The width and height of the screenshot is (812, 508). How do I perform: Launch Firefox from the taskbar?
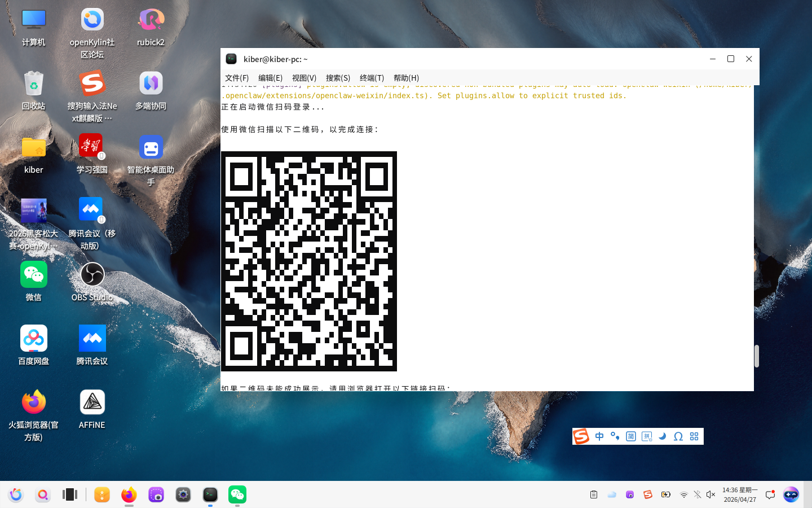point(129,494)
